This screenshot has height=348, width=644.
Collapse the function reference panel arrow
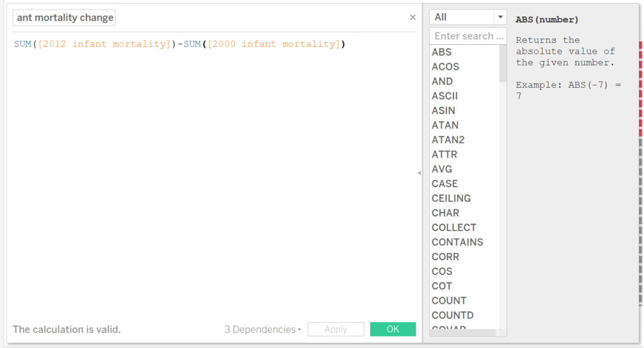click(419, 173)
